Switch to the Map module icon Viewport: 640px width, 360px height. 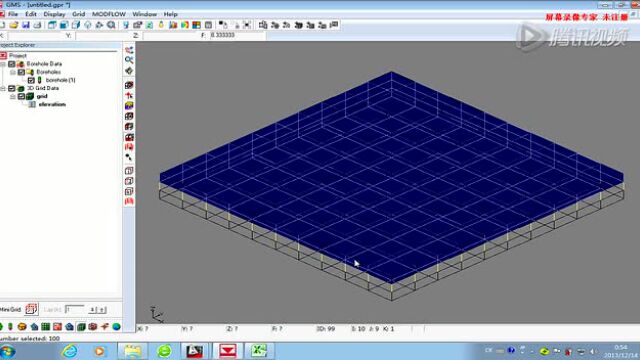[x=105, y=327]
